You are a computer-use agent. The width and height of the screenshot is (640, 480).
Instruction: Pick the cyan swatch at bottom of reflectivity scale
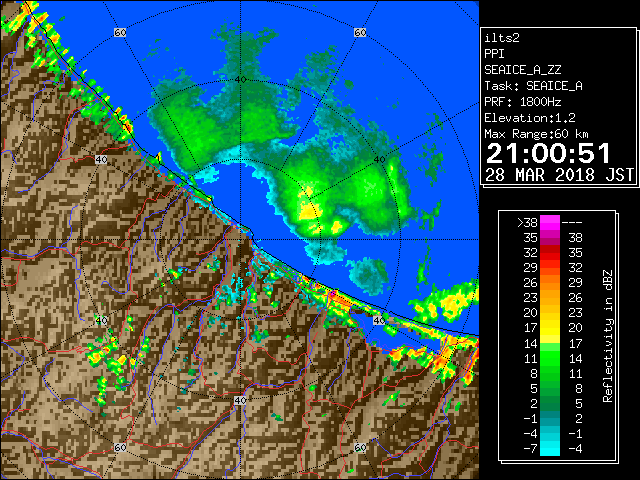tap(550, 448)
